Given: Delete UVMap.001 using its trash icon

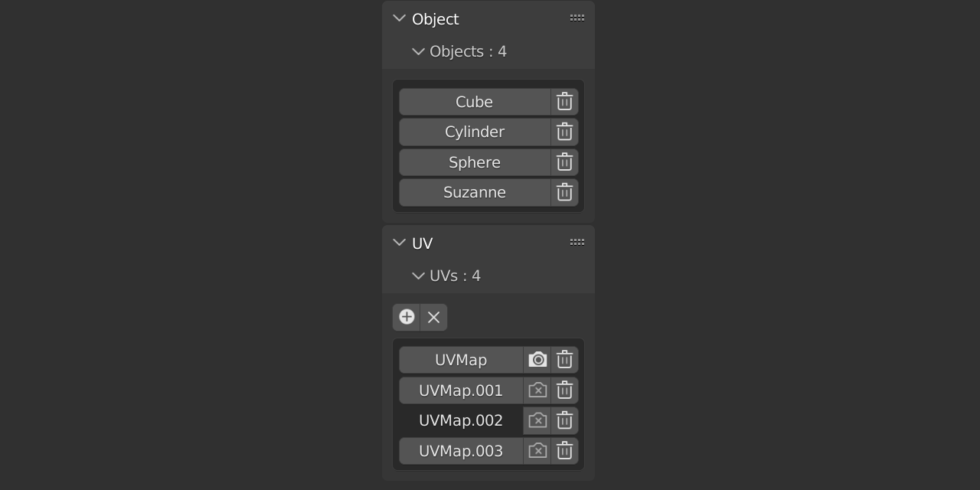Looking at the screenshot, I should pyautogui.click(x=564, y=390).
